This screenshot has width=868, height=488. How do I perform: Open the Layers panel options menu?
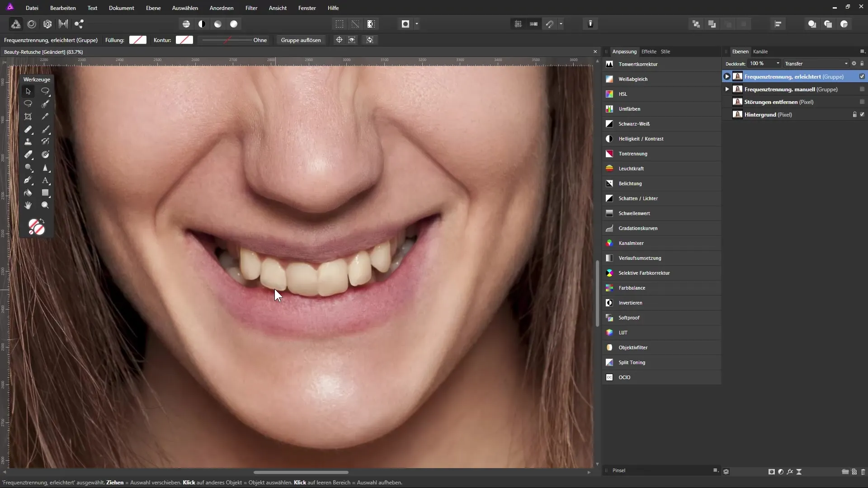pyautogui.click(x=862, y=51)
